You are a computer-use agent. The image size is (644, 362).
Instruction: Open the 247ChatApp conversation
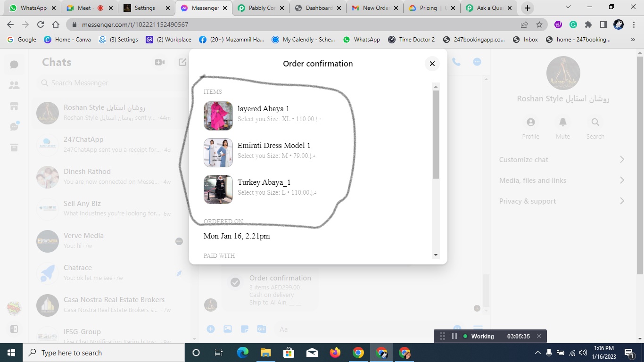[111, 144]
